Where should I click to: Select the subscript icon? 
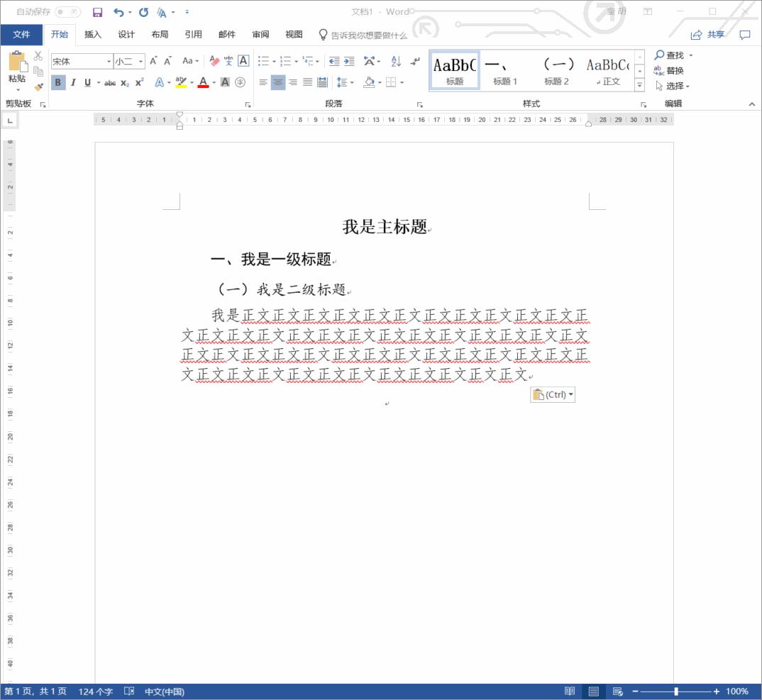(x=126, y=82)
